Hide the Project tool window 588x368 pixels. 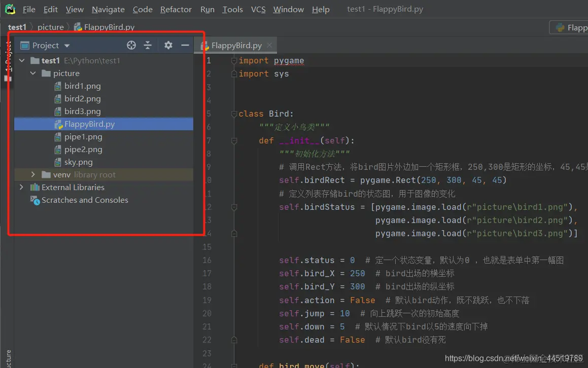point(185,45)
